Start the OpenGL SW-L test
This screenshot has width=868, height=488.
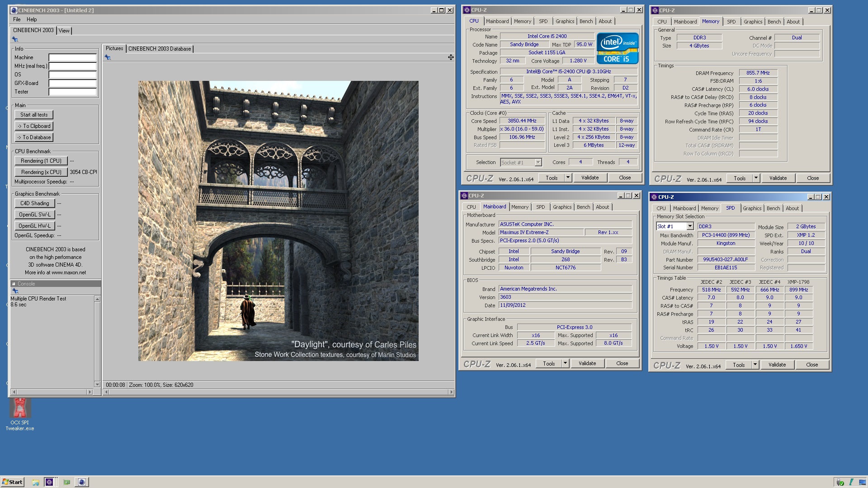point(35,215)
